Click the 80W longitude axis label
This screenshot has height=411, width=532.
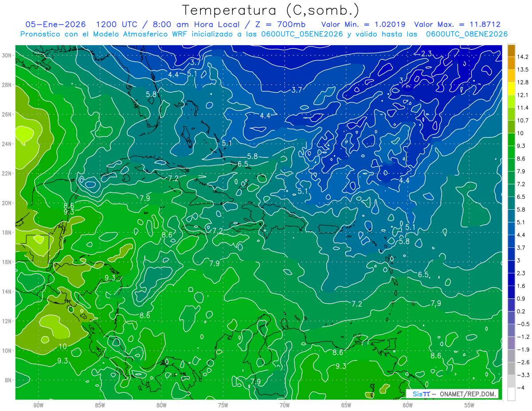click(161, 406)
